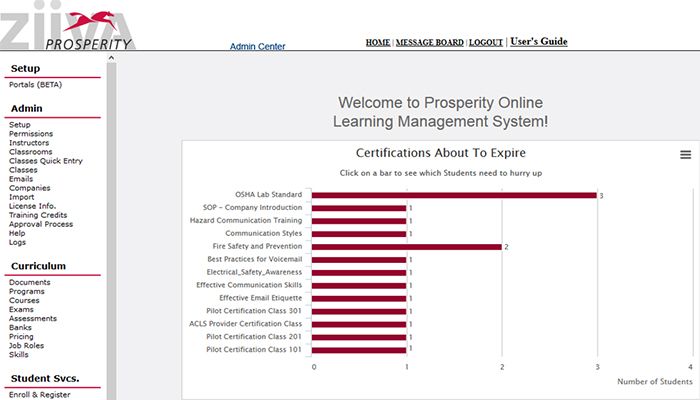Open Import in Admin menu

(21, 197)
